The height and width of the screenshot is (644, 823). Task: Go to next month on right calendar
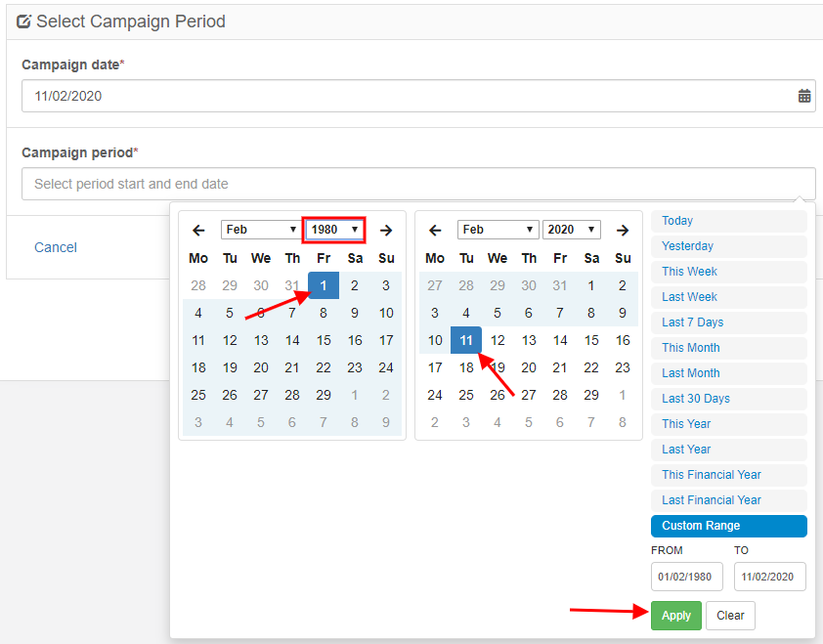pos(623,230)
